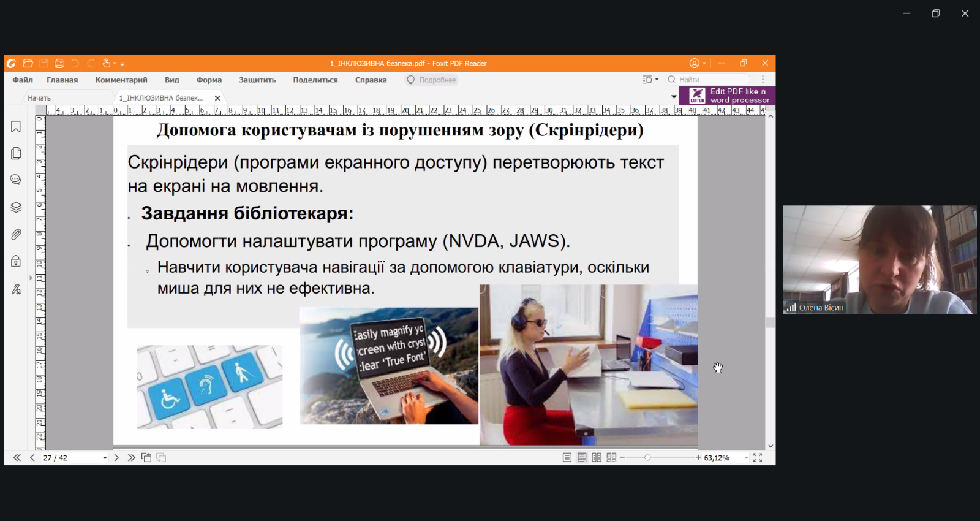This screenshot has width=980, height=521.
Task: Show the Comments panel in sidebar
Action: pyautogui.click(x=16, y=180)
